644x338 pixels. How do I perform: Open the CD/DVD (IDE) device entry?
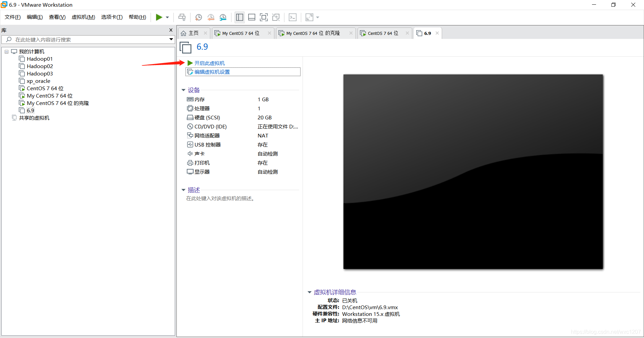pyautogui.click(x=207, y=127)
